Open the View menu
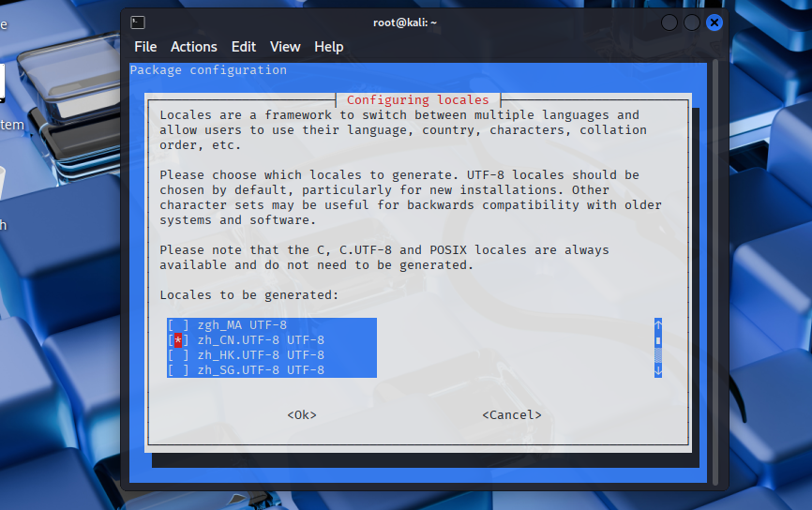812x510 pixels. pyautogui.click(x=285, y=47)
